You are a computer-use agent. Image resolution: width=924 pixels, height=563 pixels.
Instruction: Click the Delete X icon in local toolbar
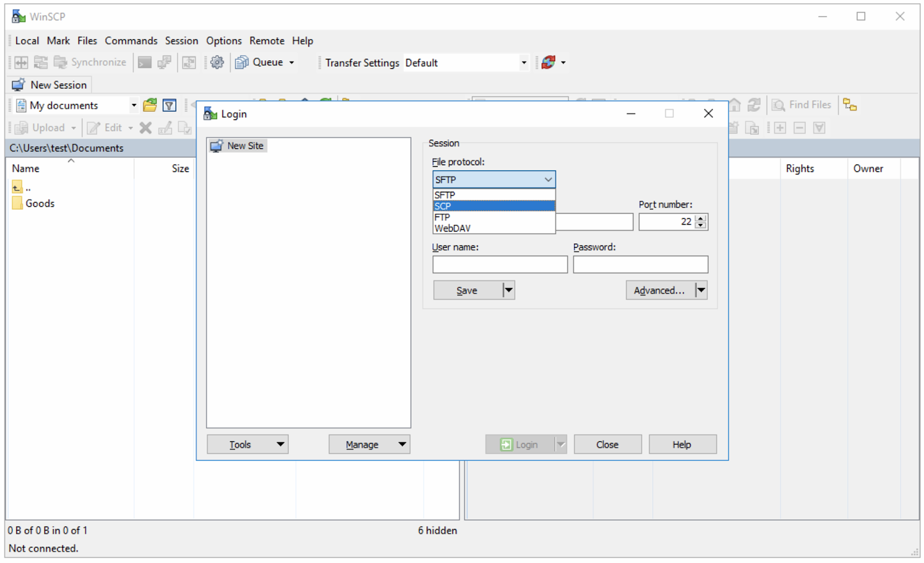pos(146,128)
